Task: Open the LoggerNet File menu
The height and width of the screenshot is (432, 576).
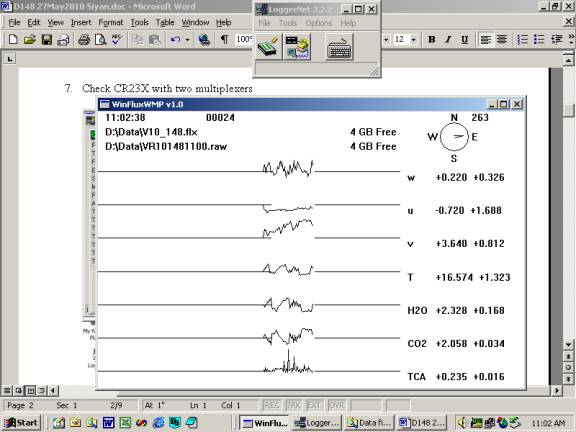Action: [x=264, y=23]
